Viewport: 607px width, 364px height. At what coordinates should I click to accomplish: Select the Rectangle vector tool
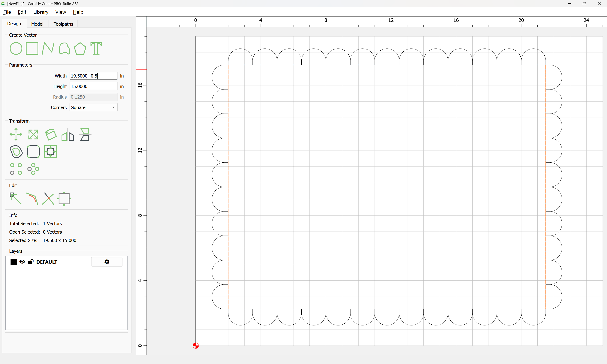coord(32,48)
